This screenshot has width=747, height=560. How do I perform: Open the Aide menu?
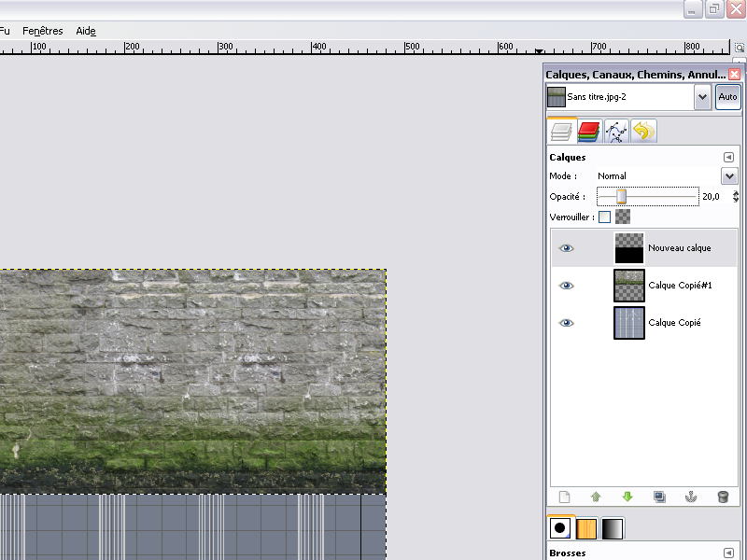tap(86, 31)
